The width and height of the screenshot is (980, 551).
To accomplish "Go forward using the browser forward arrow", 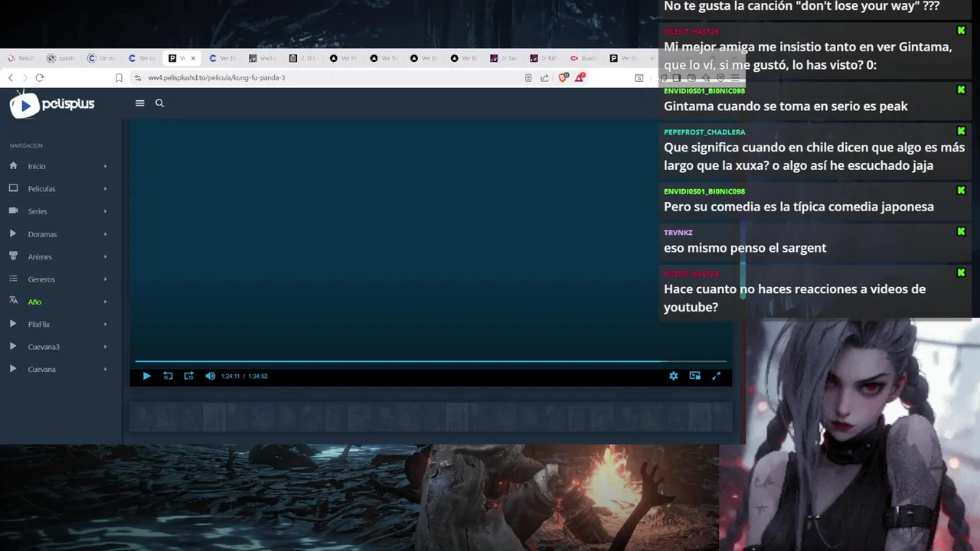I will (x=24, y=77).
